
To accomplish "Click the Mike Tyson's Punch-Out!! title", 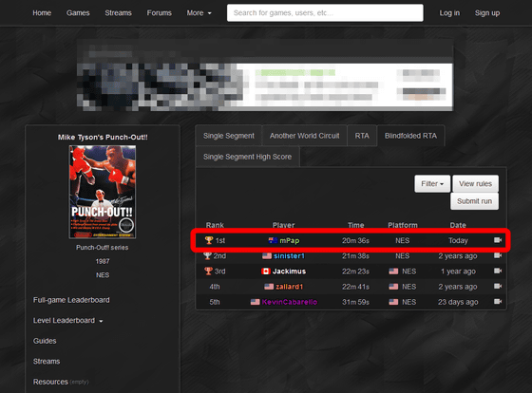I will pos(103,138).
